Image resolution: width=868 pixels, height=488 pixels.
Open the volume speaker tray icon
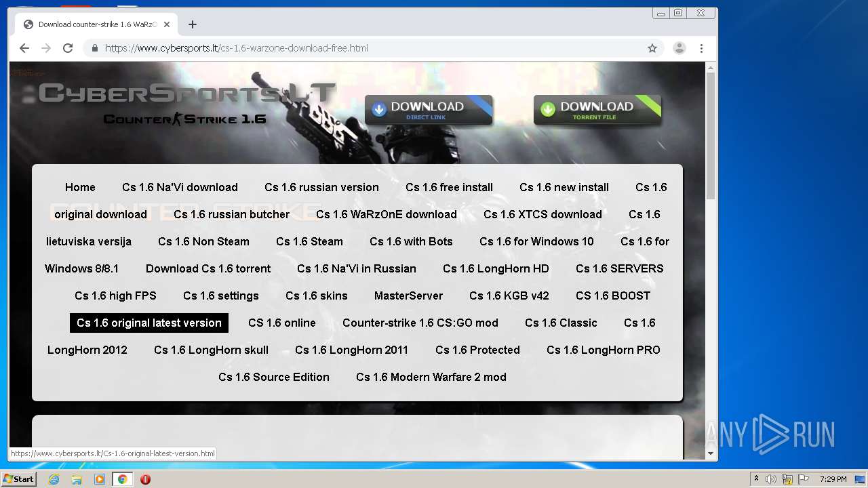click(x=771, y=479)
